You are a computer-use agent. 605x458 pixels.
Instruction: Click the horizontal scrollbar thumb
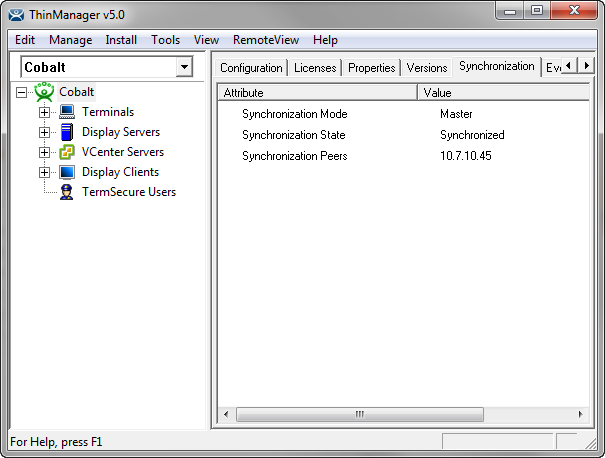pyautogui.click(x=360, y=414)
